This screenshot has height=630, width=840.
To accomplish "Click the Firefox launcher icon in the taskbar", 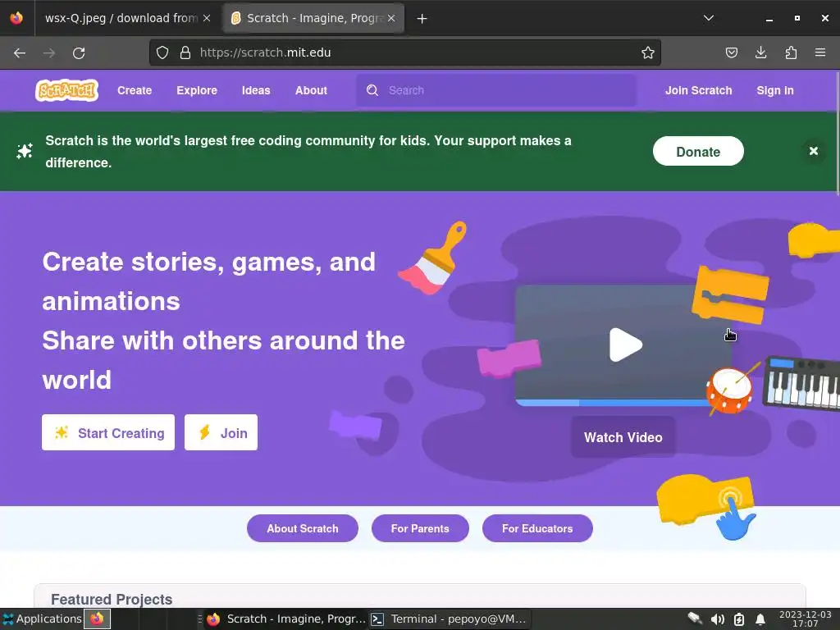I will tap(97, 619).
